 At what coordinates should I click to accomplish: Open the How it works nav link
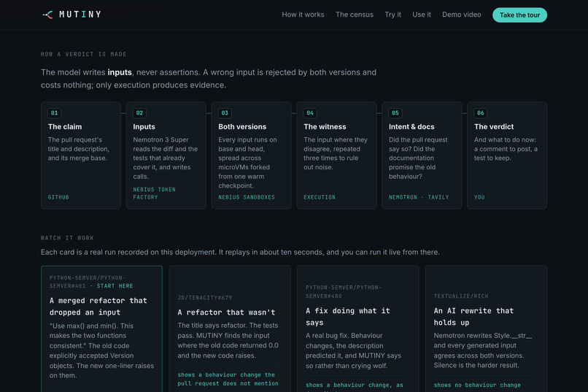(303, 15)
